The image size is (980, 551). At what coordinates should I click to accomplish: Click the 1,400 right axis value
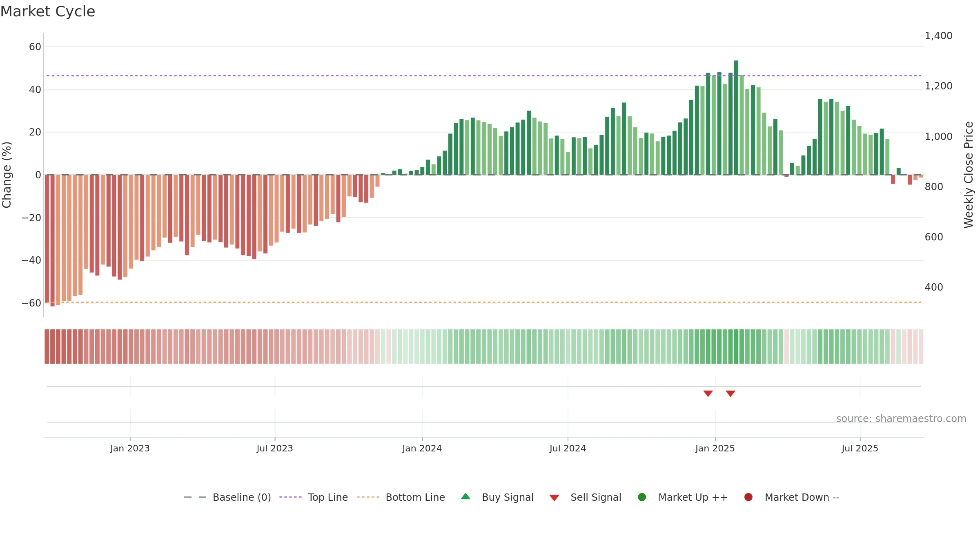(x=938, y=36)
